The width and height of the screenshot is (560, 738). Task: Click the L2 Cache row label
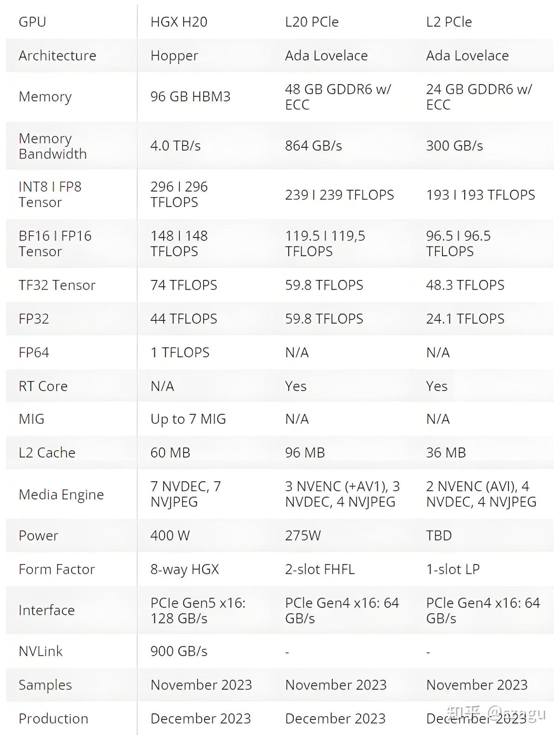[x=46, y=452]
